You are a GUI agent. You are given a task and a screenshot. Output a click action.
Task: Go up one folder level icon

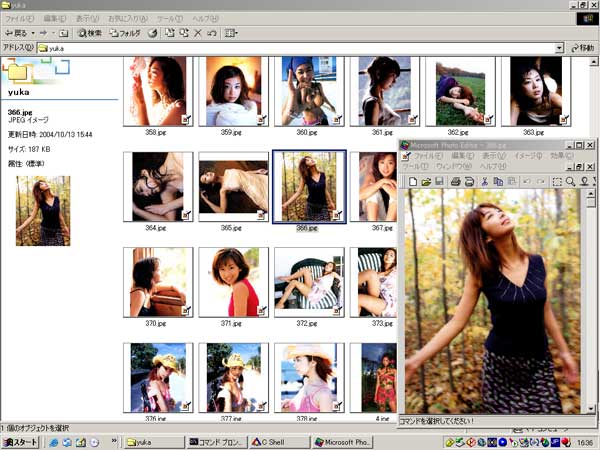[64, 33]
